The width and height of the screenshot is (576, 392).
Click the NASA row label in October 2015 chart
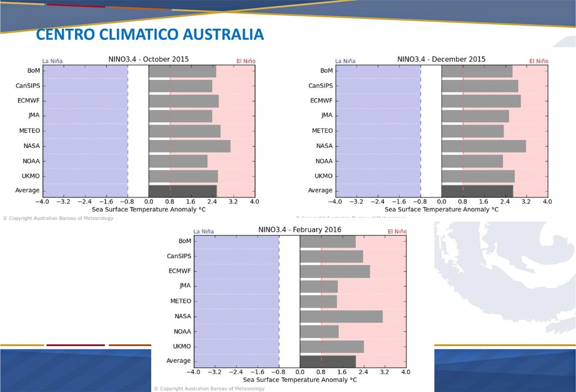(31, 146)
